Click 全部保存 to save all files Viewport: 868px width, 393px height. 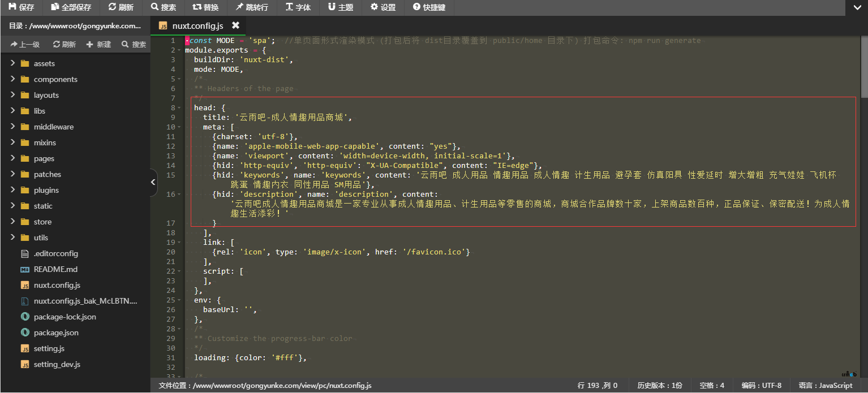pyautogui.click(x=71, y=7)
